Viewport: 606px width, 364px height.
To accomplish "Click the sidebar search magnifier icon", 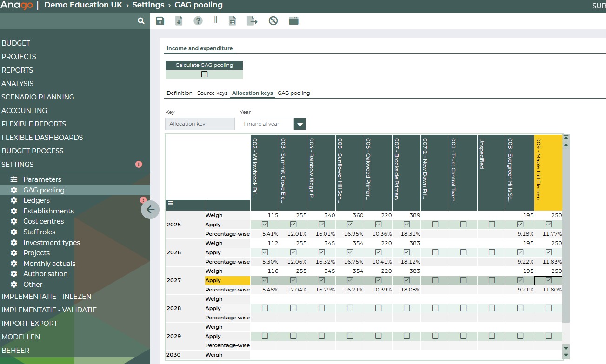I will 141,21.
